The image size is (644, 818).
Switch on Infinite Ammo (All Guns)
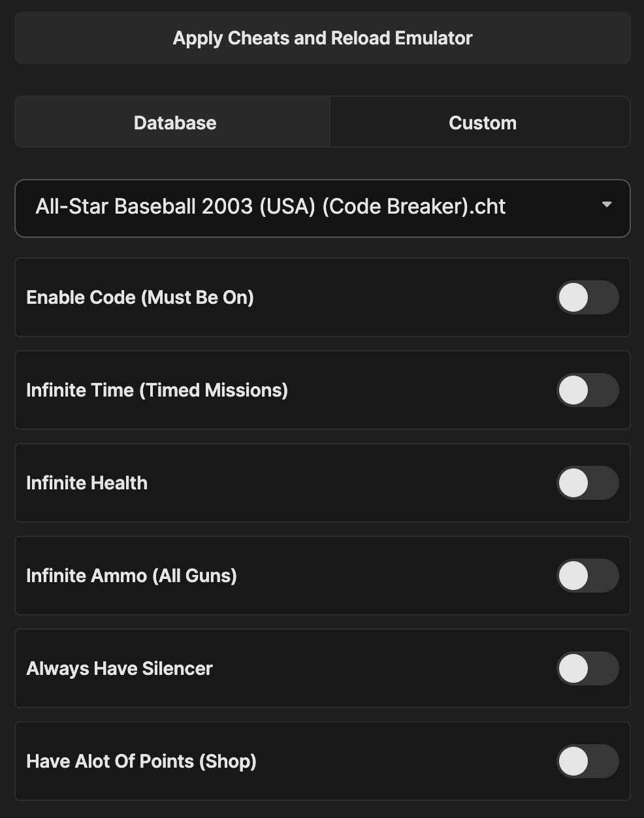coord(587,576)
